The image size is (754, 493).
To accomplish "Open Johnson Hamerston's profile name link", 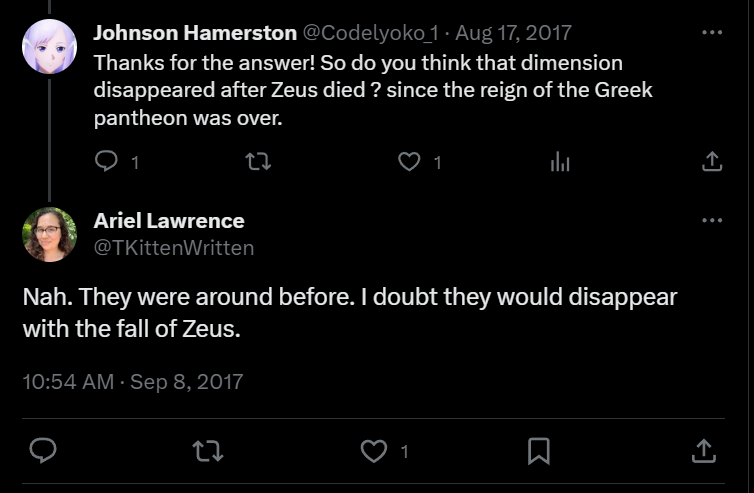I will tap(195, 33).
